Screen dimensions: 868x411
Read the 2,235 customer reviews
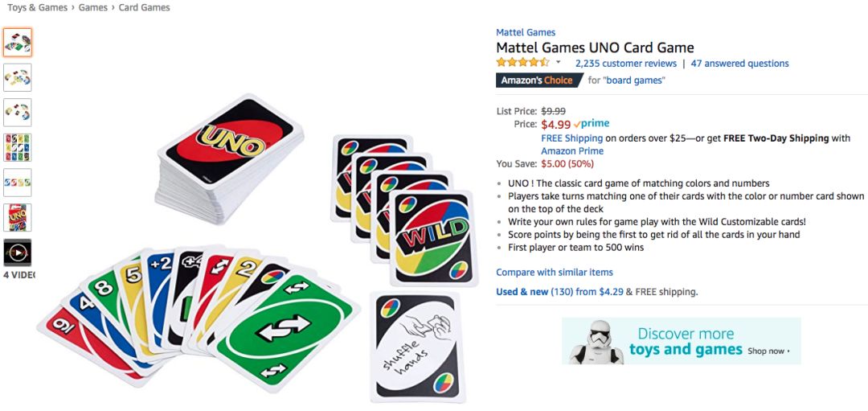[x=626, y=64]
